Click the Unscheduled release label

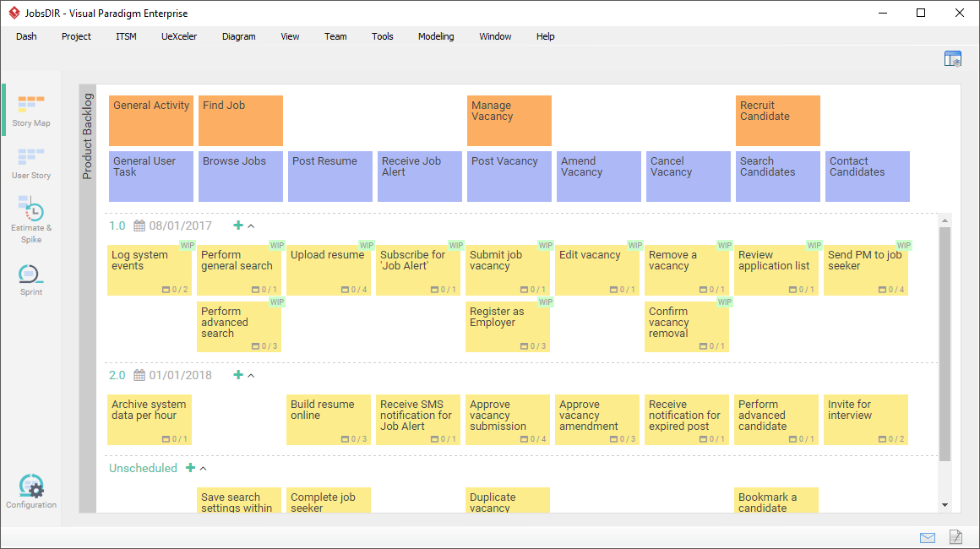coord(143,468)
